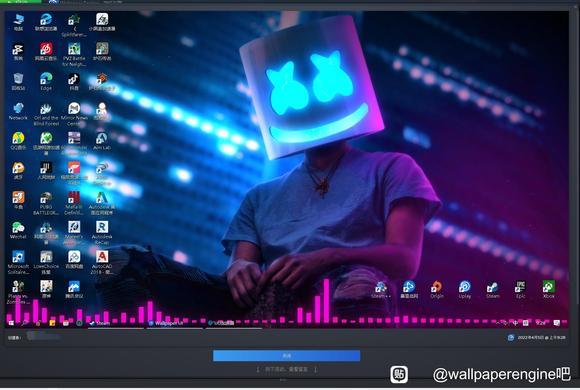The width and height of the screenshot is (580, 390).
Task: Launch Ori and the Blind Forest
Action: [x=46, y=114]
